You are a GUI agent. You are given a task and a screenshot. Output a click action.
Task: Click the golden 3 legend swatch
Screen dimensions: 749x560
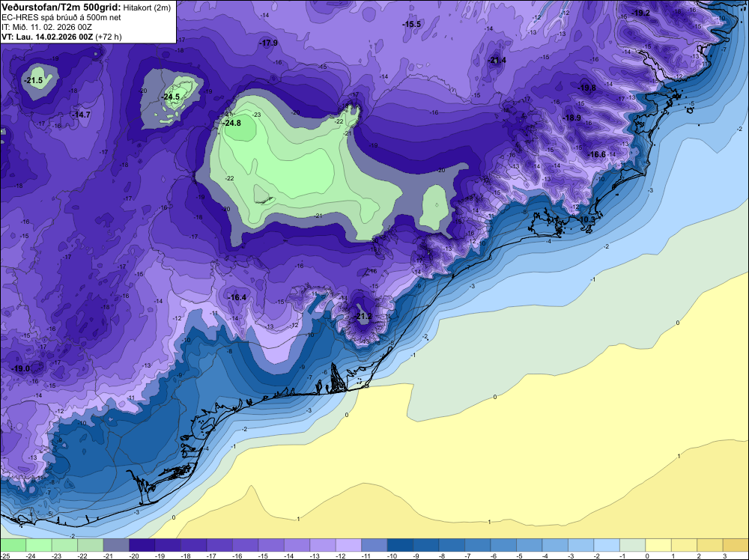pyautogui.click(x=736, y=545)
